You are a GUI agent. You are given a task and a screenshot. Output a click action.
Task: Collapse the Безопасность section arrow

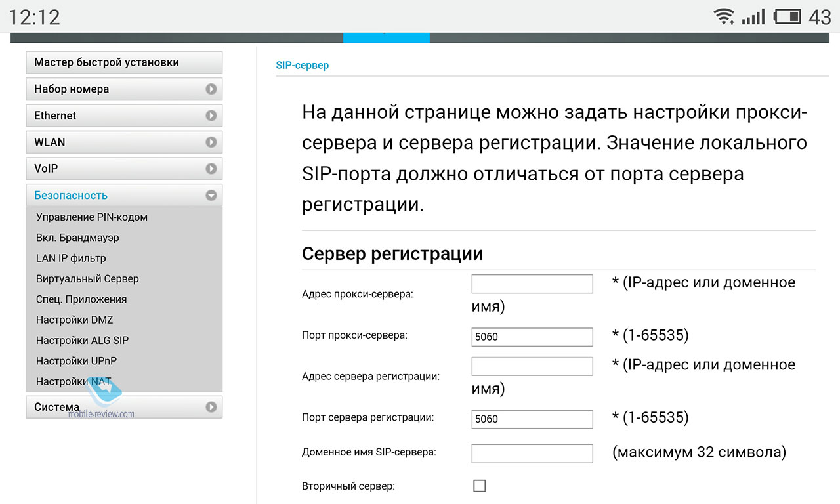coord(211,195)
